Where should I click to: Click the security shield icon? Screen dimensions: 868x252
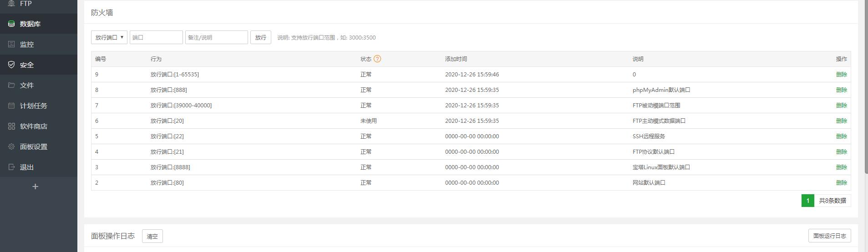coord(11,65)
